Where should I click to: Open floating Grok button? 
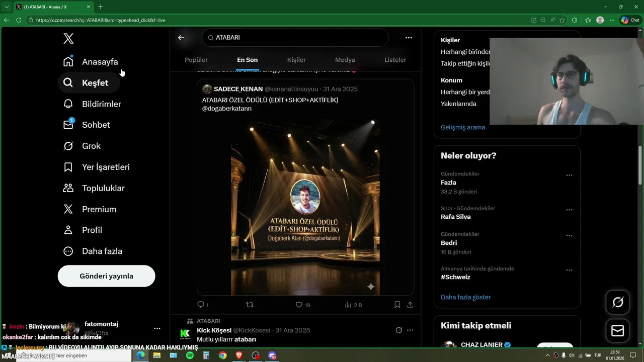point(617,302)
